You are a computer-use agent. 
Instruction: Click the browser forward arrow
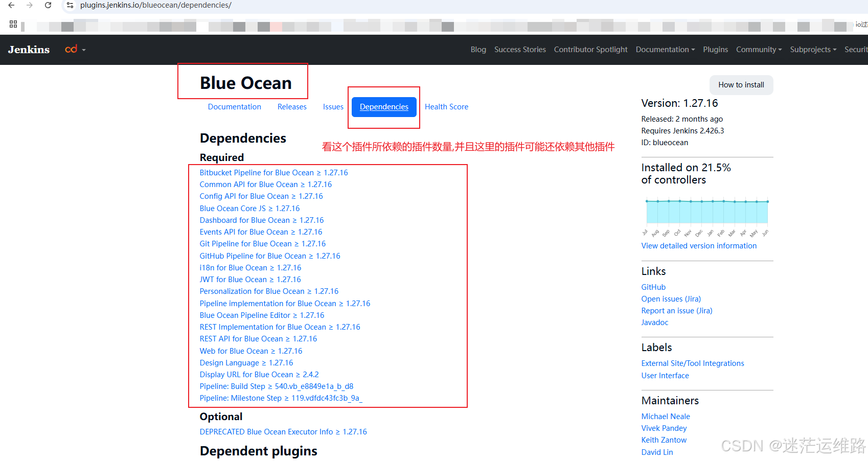[x=30, y=5]
